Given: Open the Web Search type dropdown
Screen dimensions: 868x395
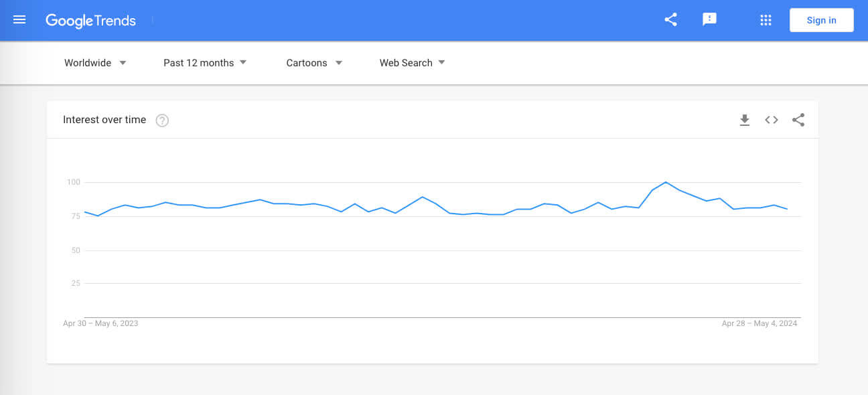Looking at the screenshot, I should point(413,63).
